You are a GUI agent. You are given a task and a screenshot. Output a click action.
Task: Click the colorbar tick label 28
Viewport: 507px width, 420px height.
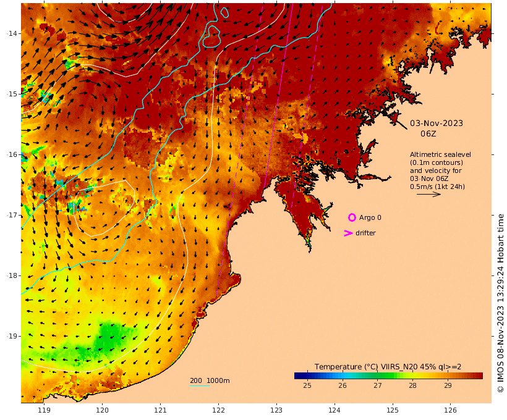[x=412, y=385]
